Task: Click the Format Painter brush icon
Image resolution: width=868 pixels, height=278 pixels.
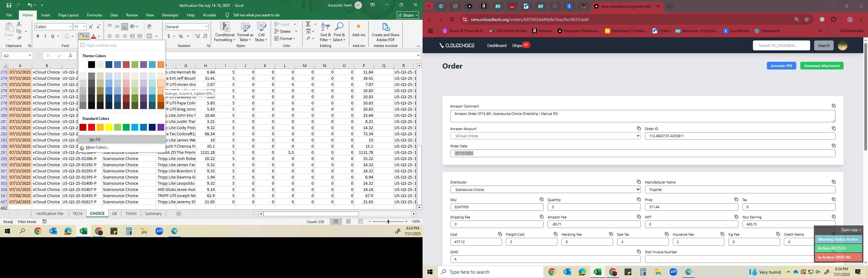Action: point(19,38)
